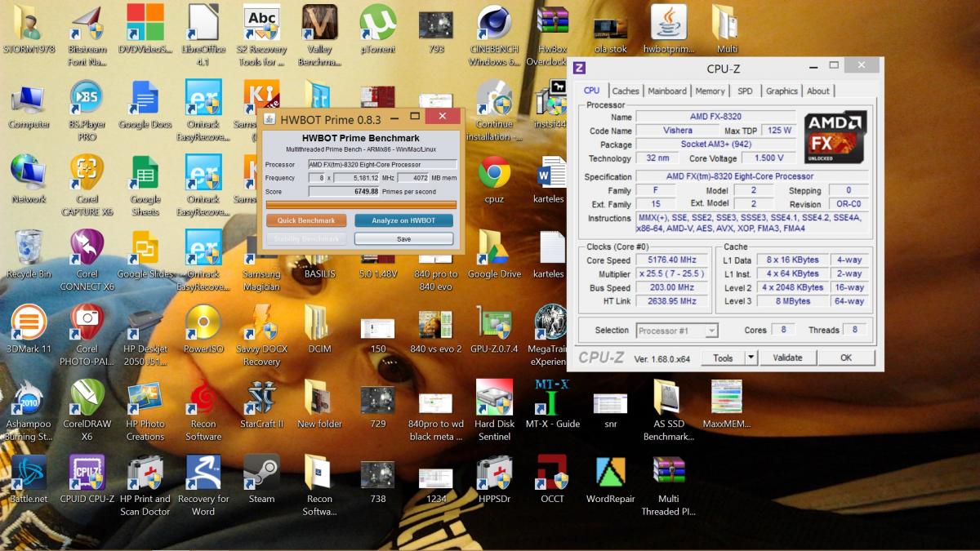Launch Battle.net shortcut
This screenshot has height=551, width=980.
coord(29,479)
